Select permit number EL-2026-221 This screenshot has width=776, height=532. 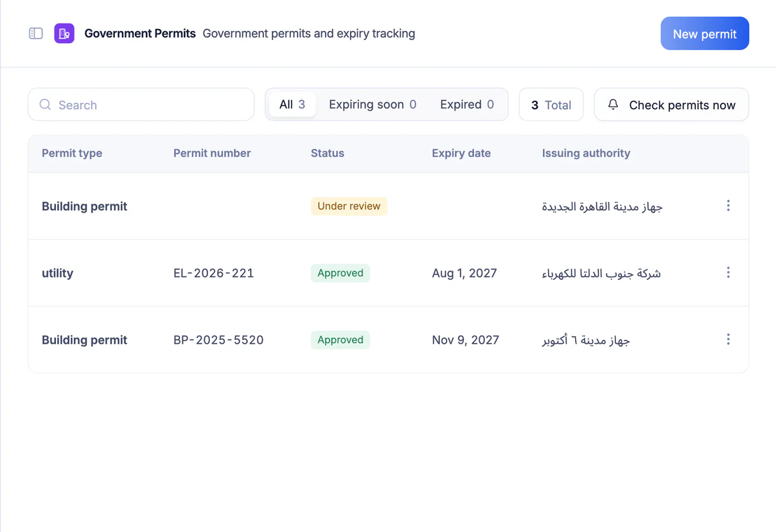pos(214,273)
